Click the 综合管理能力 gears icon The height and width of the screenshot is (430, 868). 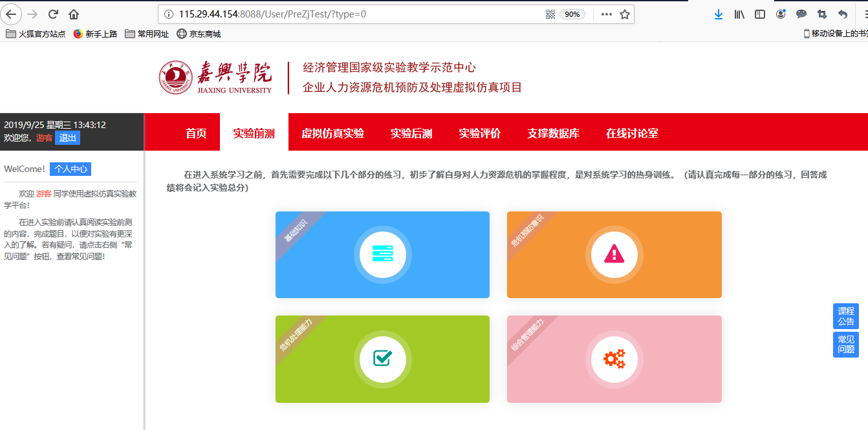[614, 359]
